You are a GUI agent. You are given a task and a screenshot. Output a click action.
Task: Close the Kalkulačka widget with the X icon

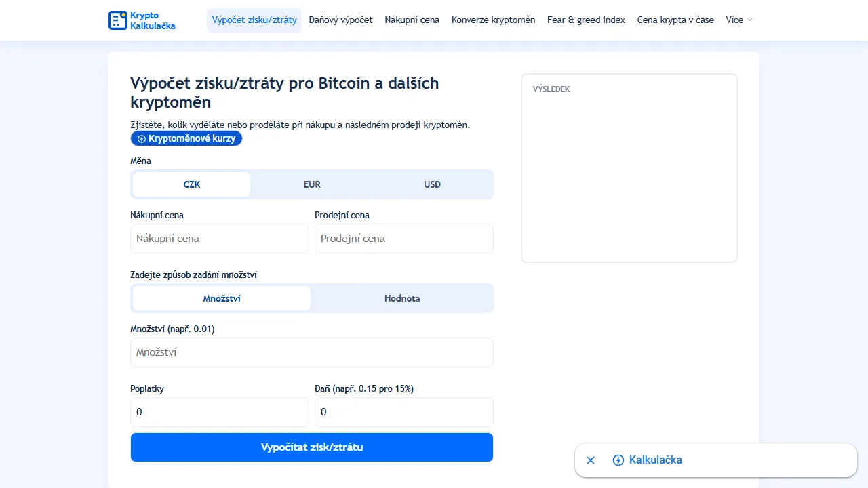(x=590, y=460)
